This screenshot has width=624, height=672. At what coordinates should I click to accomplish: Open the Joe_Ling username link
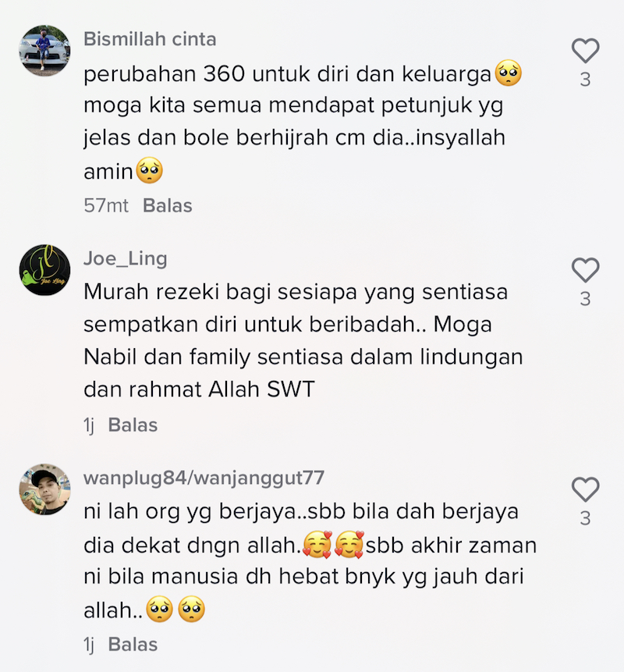point(126,259)
